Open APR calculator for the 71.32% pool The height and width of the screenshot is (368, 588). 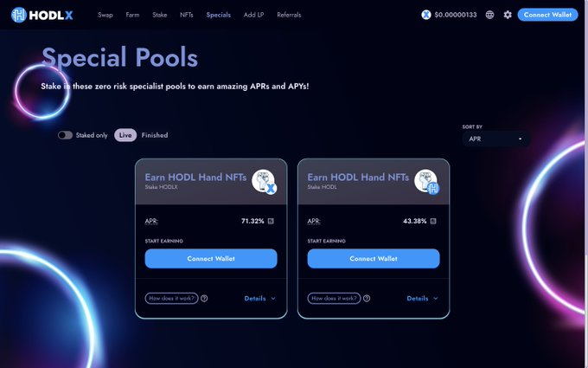271,221
